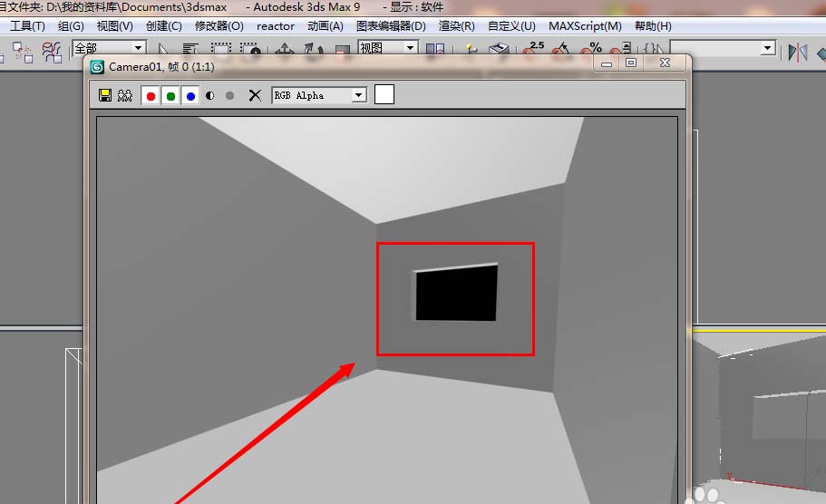Click the Mirror tool icon
This screenshot has height=504, width=826.
tap(798, 52)
